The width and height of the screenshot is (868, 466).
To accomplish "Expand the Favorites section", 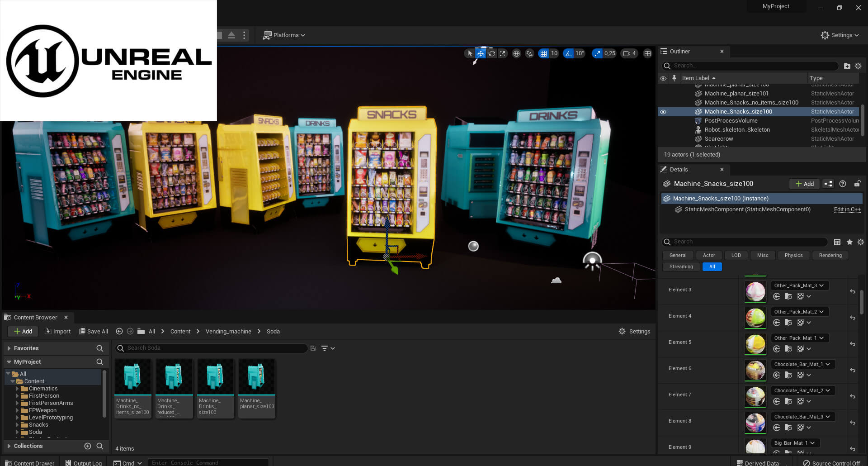I will pyautogui.click(x=9, y=348).
